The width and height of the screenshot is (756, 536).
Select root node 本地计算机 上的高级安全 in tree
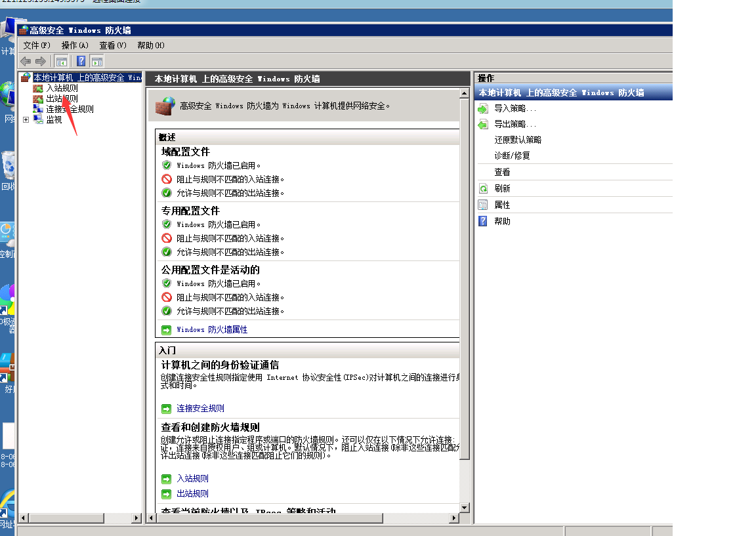pyautogui.click(x=87, y=77)
